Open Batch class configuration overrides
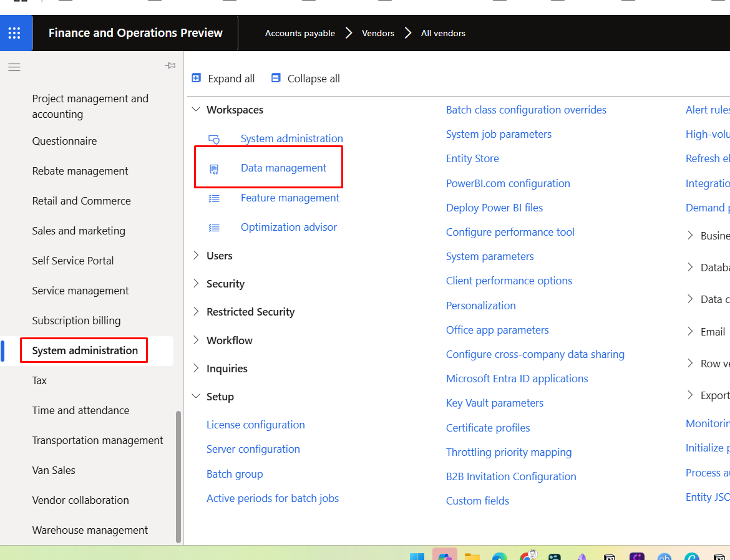Screen dimensions: 730x560 (526, 110)
